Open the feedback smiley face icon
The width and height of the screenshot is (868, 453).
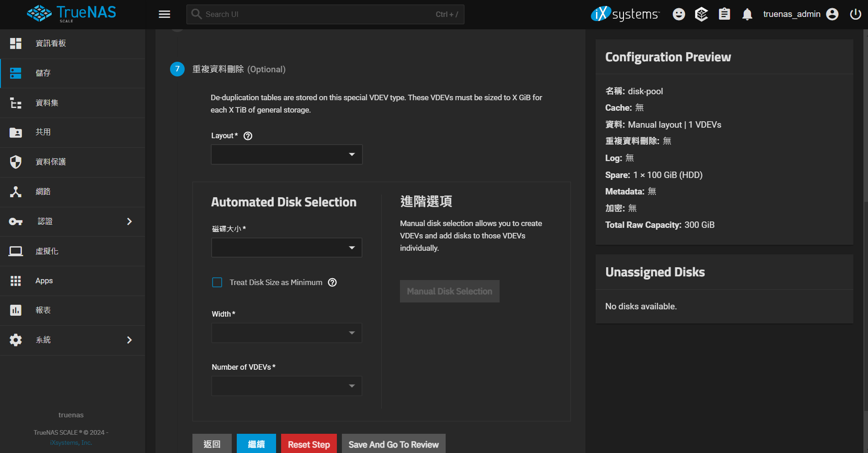click(679, 15)
